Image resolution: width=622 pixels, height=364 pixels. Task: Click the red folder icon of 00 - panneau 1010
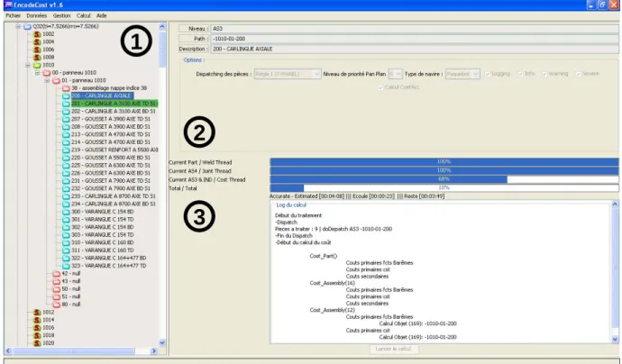47,73
